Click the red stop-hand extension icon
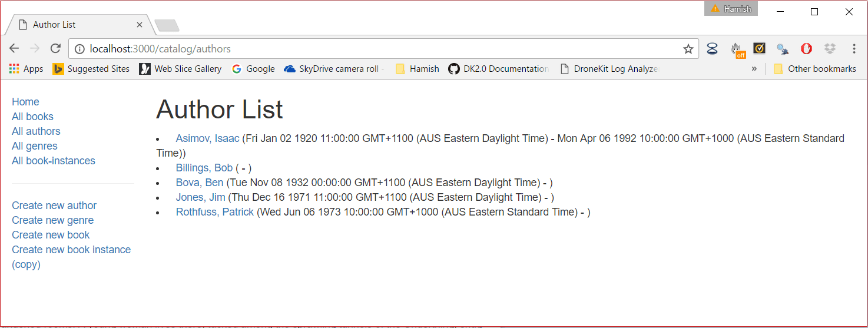Image resolution: width=868 pixels, height=328 pixels. coord(806,49)
